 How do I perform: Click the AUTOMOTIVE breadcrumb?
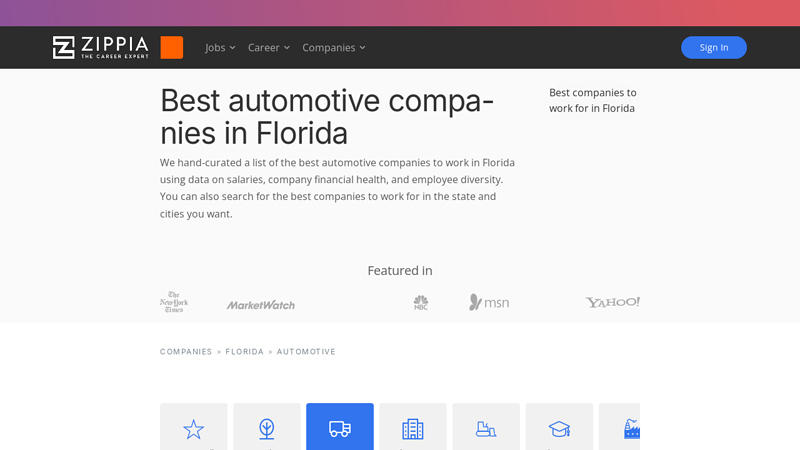click(306, 352)
